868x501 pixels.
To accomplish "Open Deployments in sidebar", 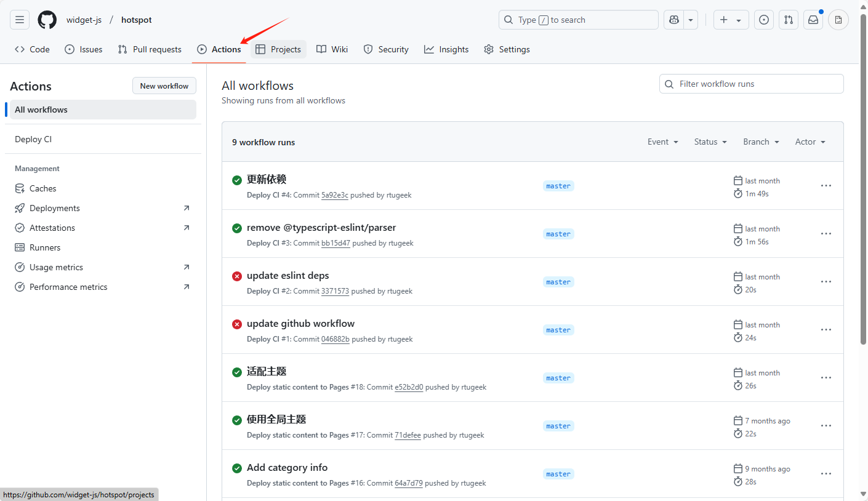I will (x=103, y=208).
